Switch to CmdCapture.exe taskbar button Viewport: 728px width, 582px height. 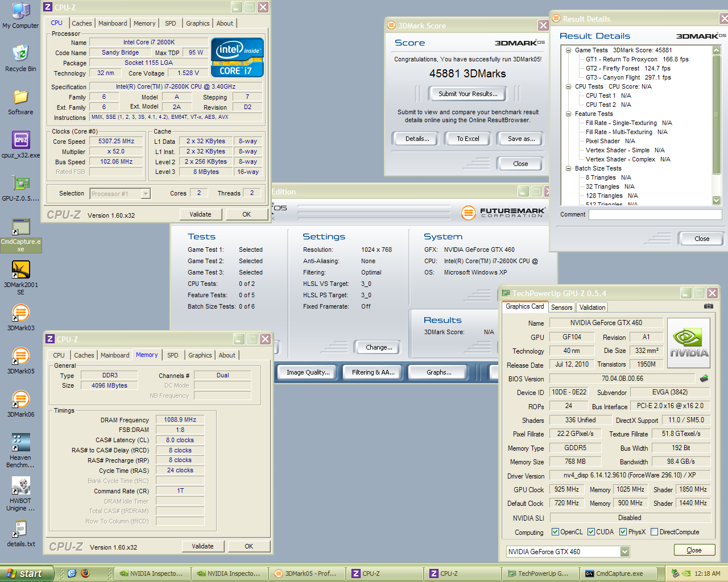[x=619, y=573]
